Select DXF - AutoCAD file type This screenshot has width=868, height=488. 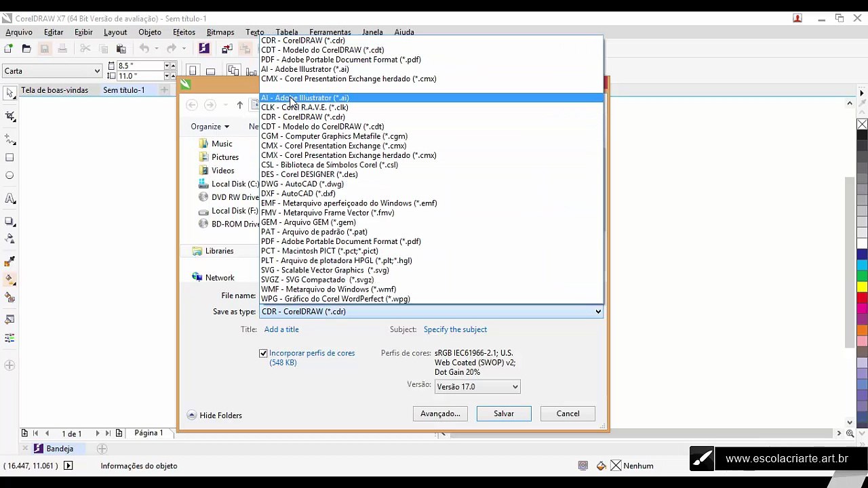click(x=431, y=194)
